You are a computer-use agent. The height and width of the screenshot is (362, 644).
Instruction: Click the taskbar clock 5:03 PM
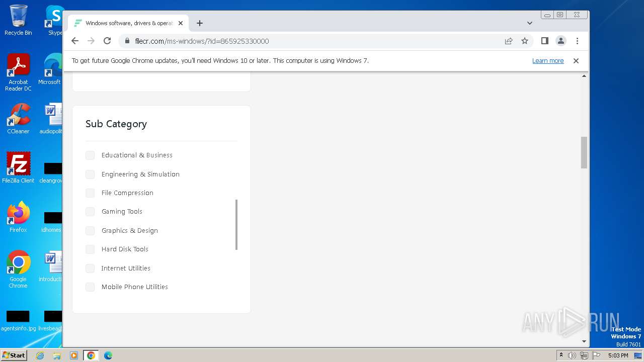pyautogui.click(x=618, y=355)
